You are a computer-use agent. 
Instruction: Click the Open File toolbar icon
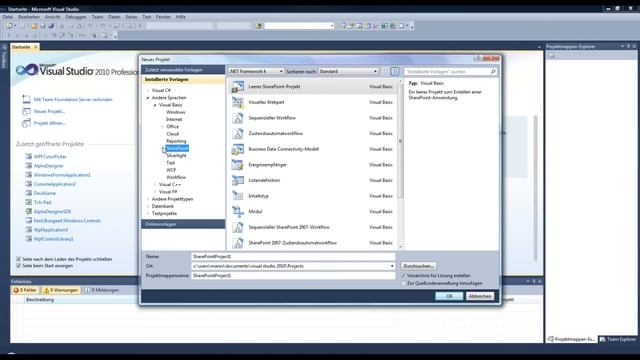[34, 26]
